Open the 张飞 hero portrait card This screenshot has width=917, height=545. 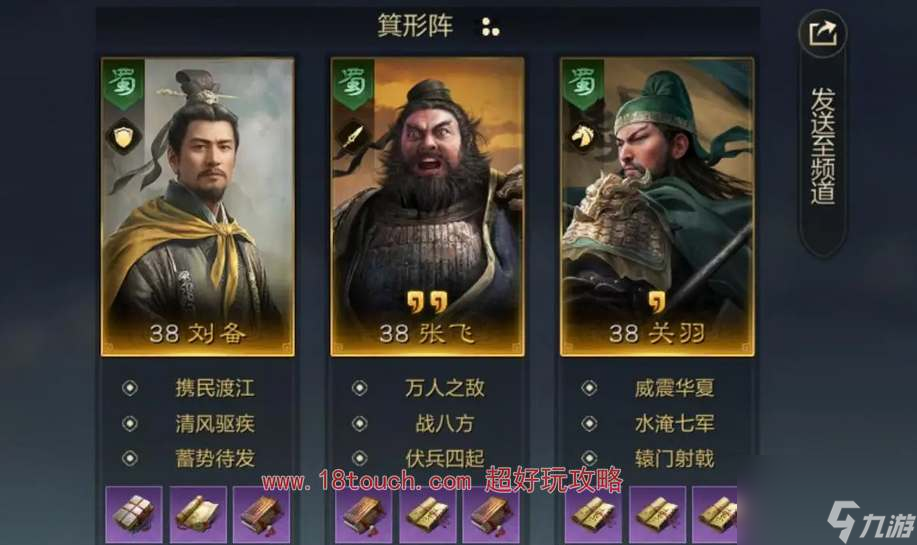[428, 206]
